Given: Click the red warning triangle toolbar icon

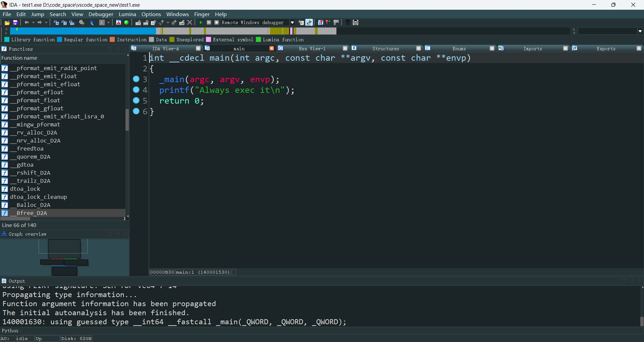Looking at the screenshot, I should [118, 22].
